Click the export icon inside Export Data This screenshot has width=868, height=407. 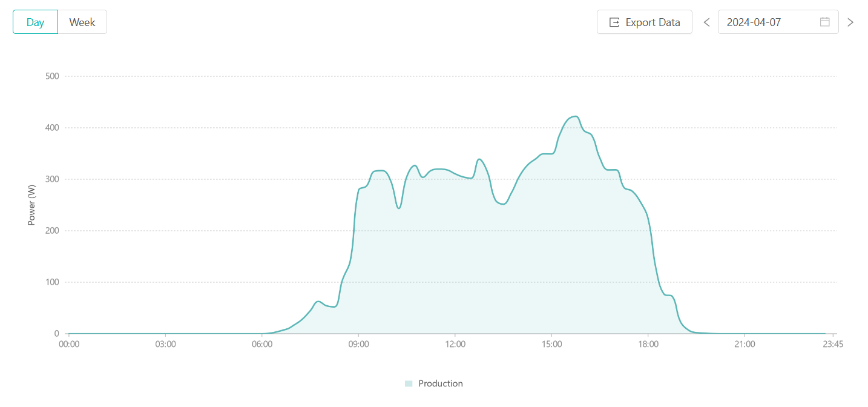click(614, 22)
